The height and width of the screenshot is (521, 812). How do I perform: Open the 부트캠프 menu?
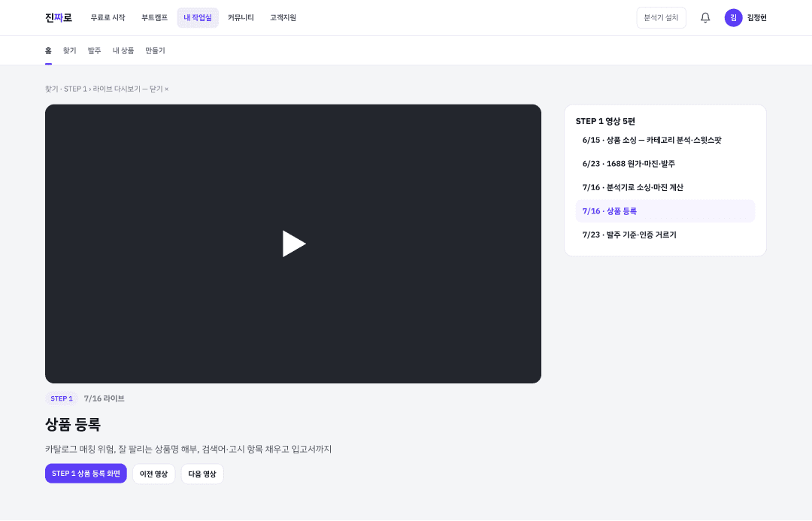pos(154,17)
